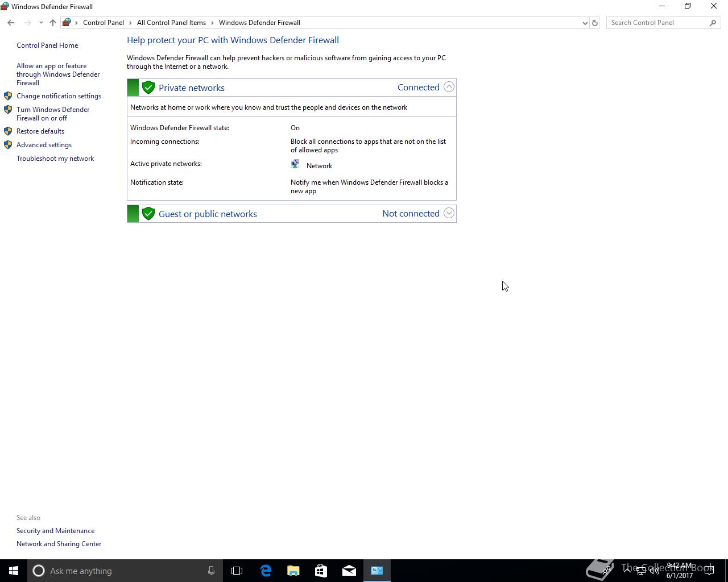Image resolution: width=728 pixels, height=582 pixels.
Task: Launch Microsoft Edge from the taskbar
Action: (x=266, y=571)
